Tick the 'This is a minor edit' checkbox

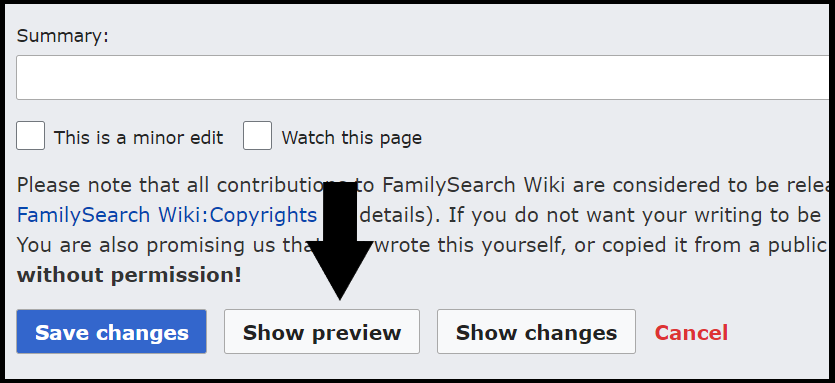pos(30,136)
